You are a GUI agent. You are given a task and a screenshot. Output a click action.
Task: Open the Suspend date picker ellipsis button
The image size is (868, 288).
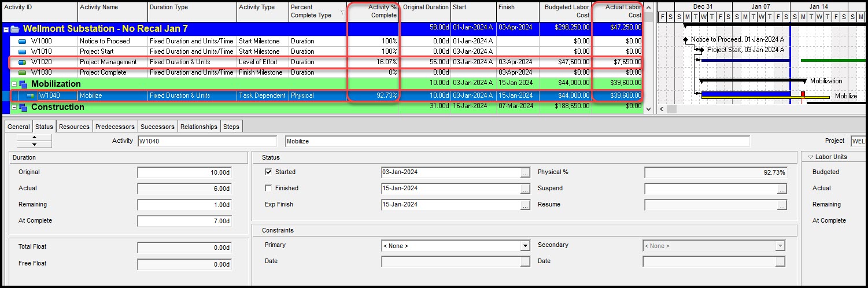click(782, 189)
